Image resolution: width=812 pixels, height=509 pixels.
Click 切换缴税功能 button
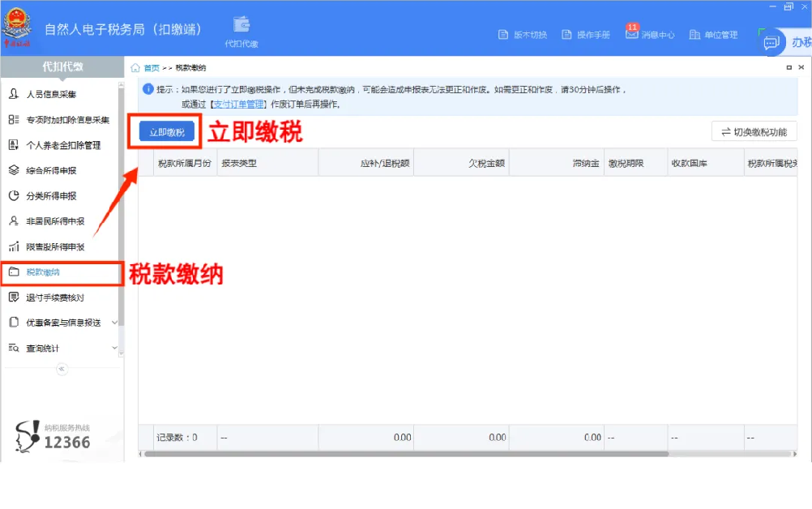pos(754,132)
